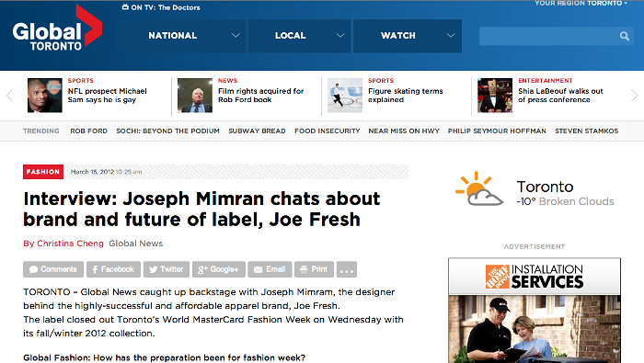Open trending topic FOOD INSECURITY

327,130
